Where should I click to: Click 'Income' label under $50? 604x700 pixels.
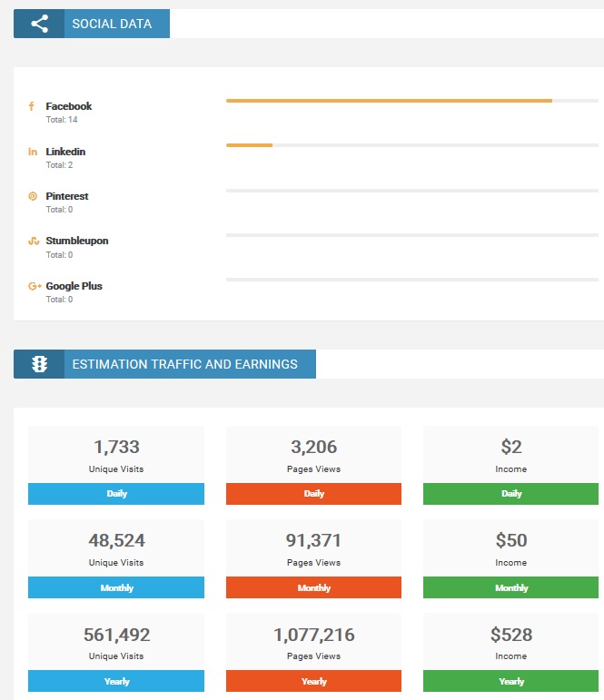510,563
